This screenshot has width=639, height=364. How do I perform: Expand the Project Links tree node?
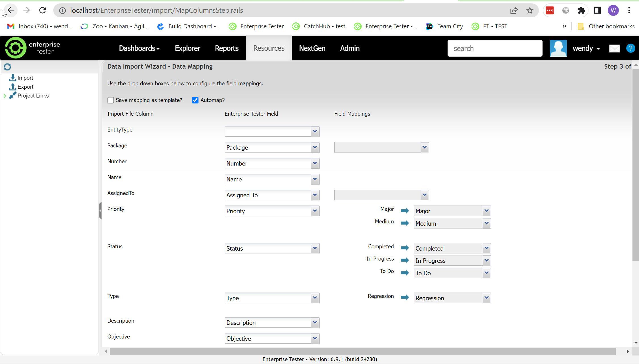click(x=5, y=96)
